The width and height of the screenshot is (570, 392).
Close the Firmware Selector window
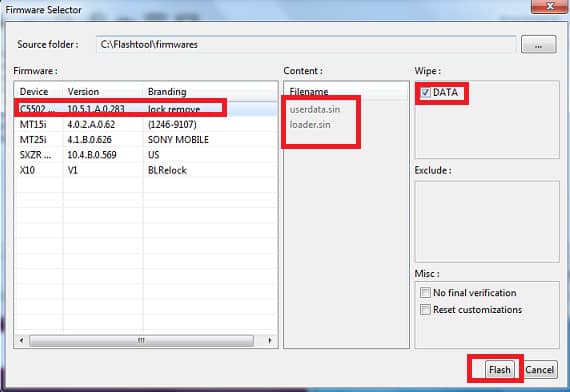550,6
